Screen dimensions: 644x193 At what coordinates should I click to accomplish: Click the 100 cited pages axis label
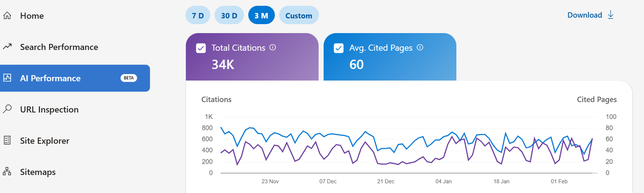pos(611,116)
